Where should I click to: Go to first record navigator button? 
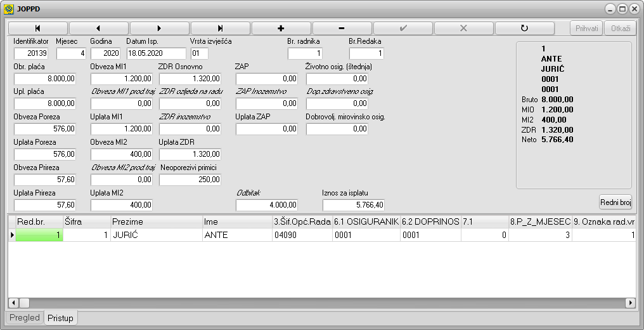coord(38,29)
